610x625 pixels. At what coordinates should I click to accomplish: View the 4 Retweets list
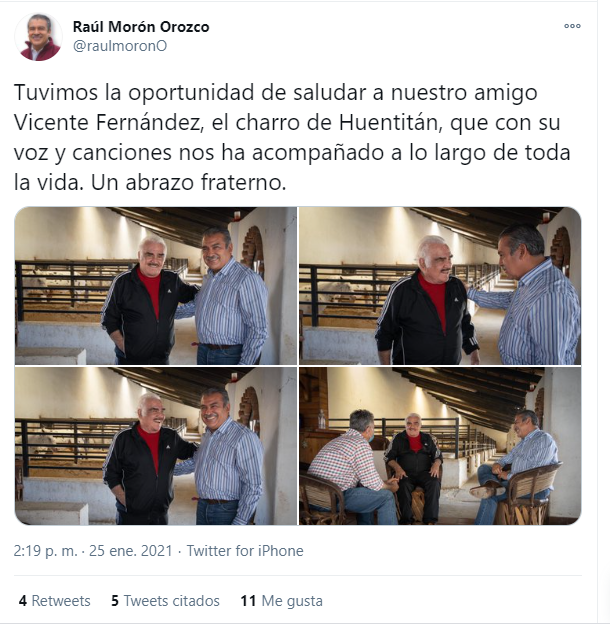tap(55, 601)
